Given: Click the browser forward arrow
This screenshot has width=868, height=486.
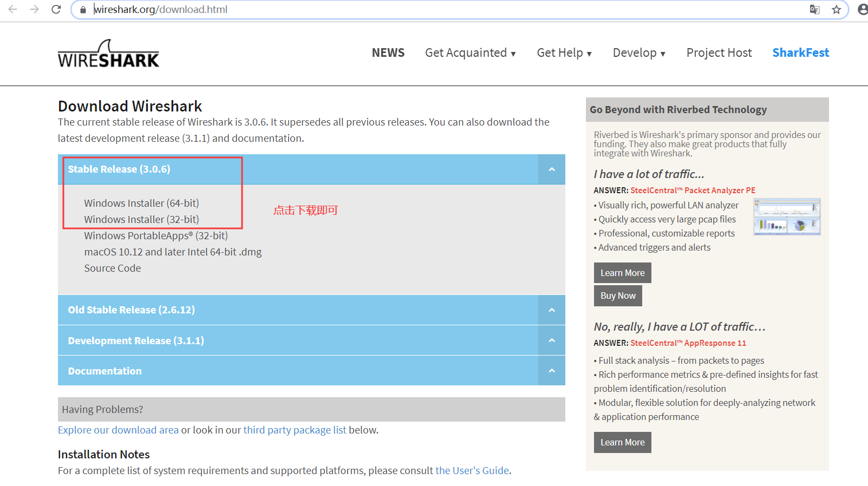Looking at the screenshot, I should point(35,9).
